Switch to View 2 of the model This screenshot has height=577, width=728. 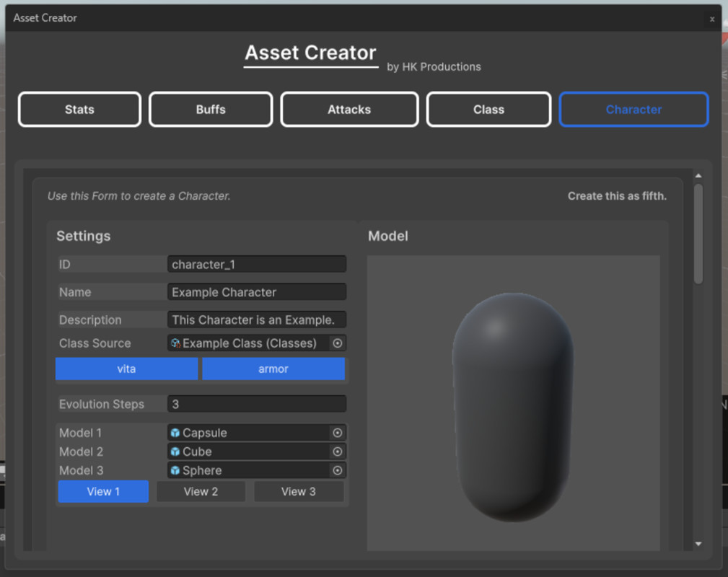pos(201,491)
